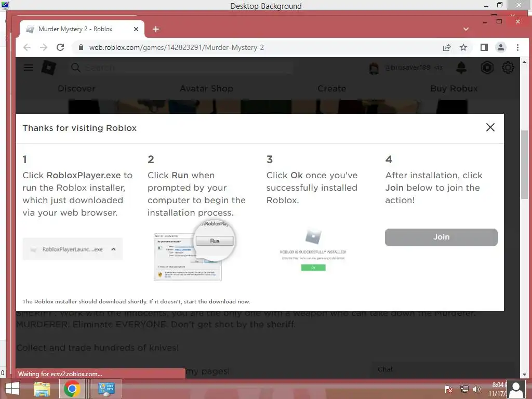Image resolution: width=532 pixels, height=399 pixels.
Task: Open a new browser tab
Action: point(156,29)
